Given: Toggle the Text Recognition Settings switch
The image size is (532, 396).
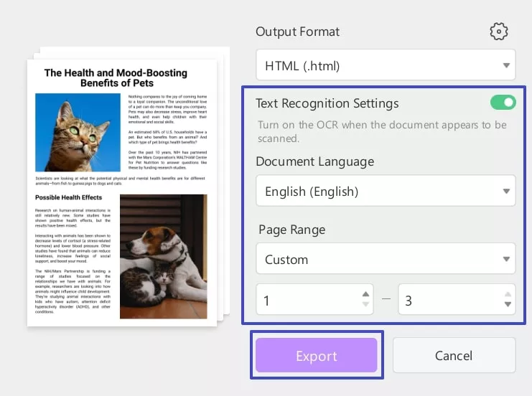Looking at the screenshot, I should [x=503, y=103].
